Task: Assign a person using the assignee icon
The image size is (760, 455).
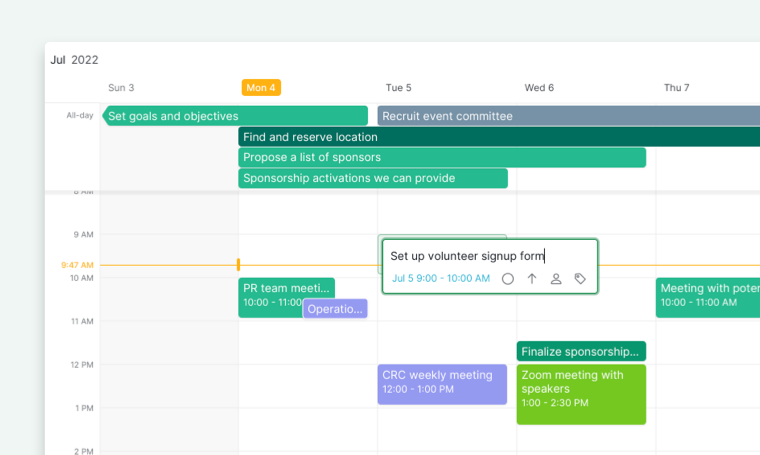Action: click(556, 279)
